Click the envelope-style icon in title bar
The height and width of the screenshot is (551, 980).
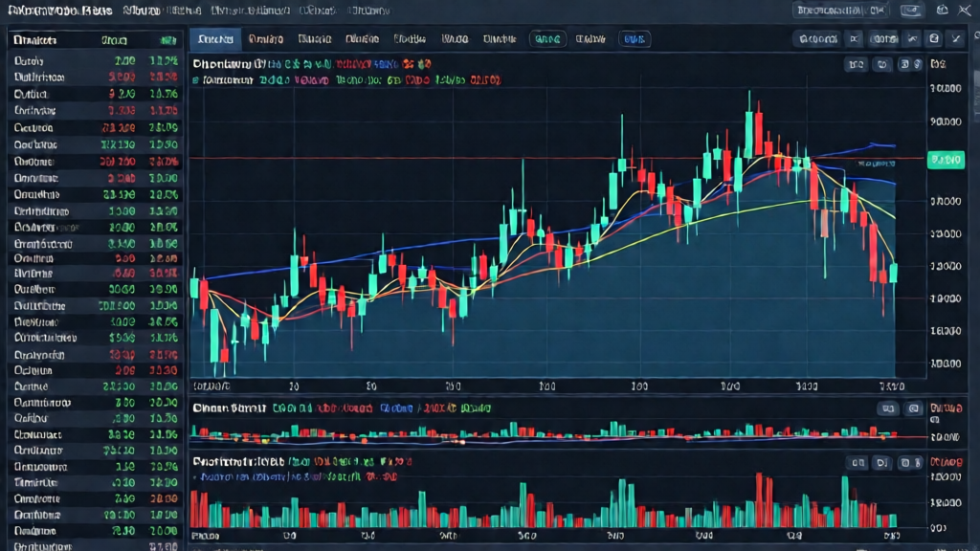(911, 10)
